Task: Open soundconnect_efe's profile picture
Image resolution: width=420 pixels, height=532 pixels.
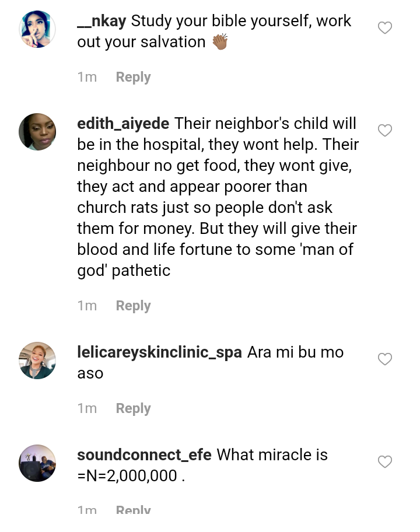Action: click(x=37, y=463)
